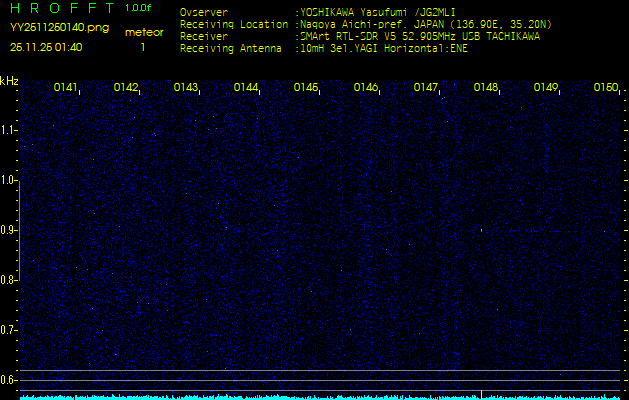Click time marker 0144
This screenshot has width=629, height=400.
pyautogui.click(x=246, y=87)
